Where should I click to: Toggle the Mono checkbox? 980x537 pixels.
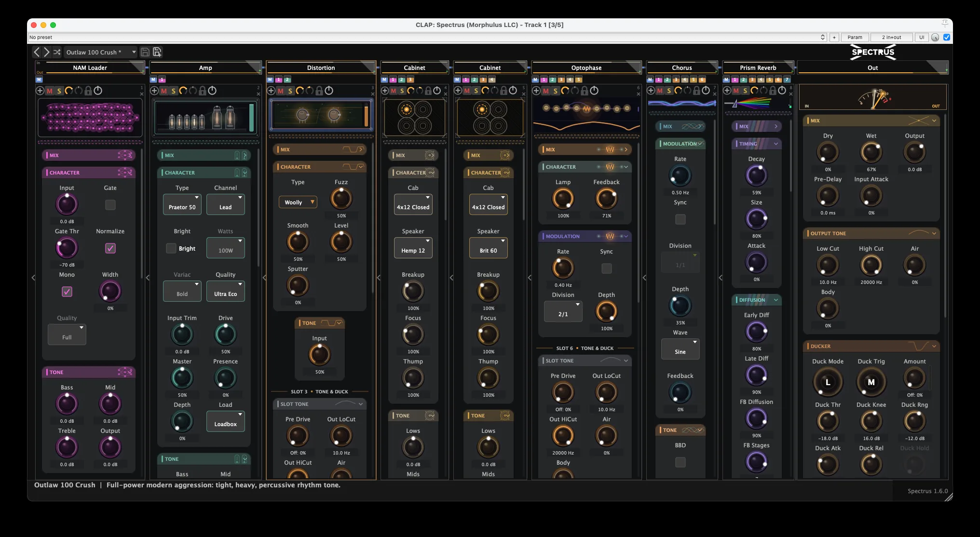pos(67,292)
